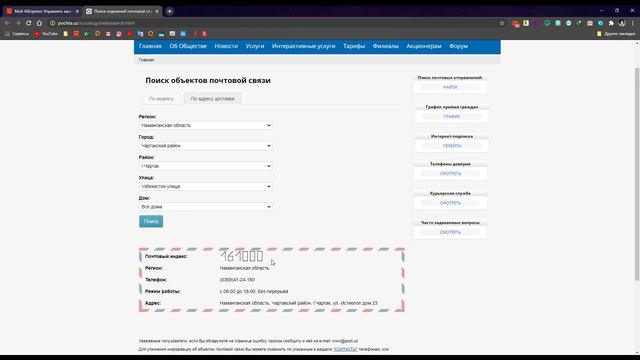640x360 pixels.
Task: Open the browser profile avatar
Action: pyautogui.click(x=622, y=23)
